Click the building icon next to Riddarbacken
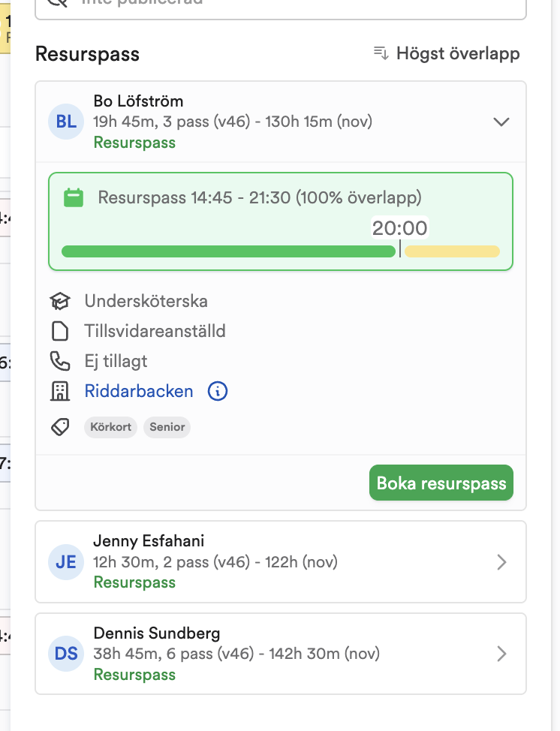560x731 pixels. coord(60,391)
